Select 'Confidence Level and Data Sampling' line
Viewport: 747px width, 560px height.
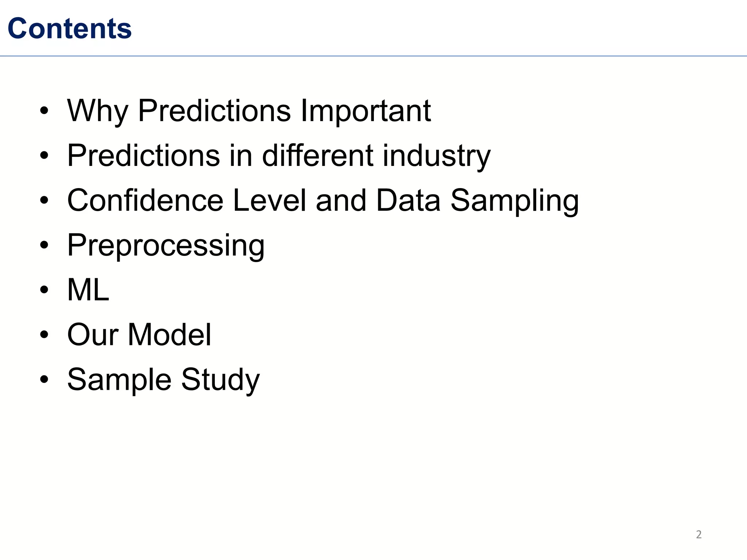pyautogui.click(x=322, y=200)
